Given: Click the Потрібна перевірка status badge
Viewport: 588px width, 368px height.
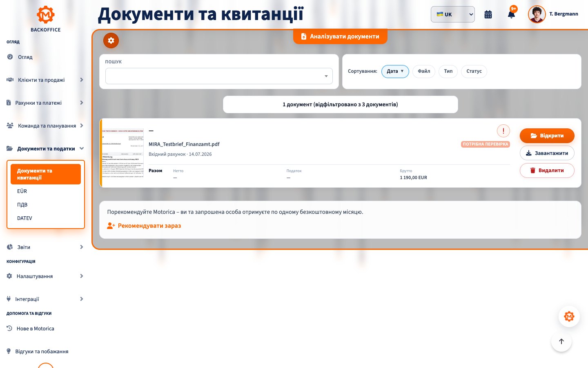Looking at the screenshot, I should (x=486, y=144).
